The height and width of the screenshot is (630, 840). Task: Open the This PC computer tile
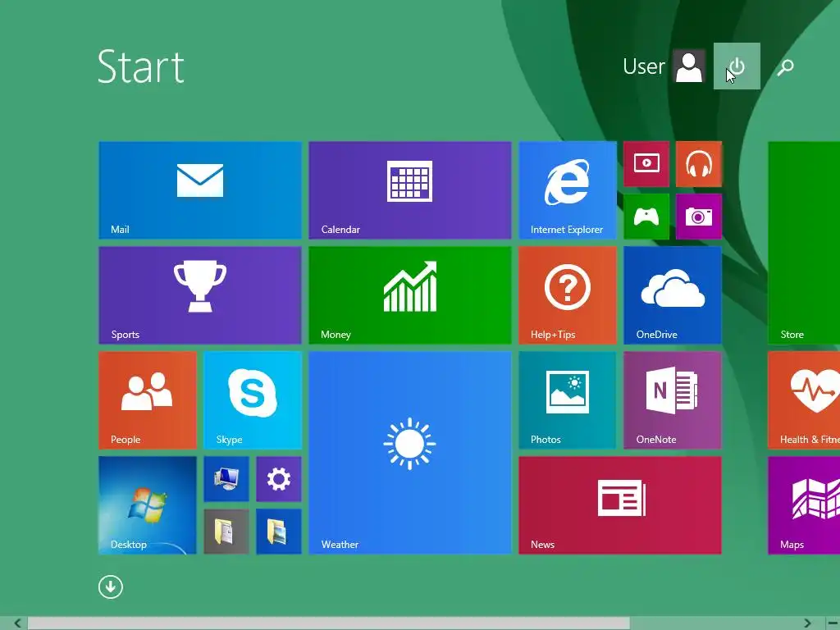[x=226, y=479]
